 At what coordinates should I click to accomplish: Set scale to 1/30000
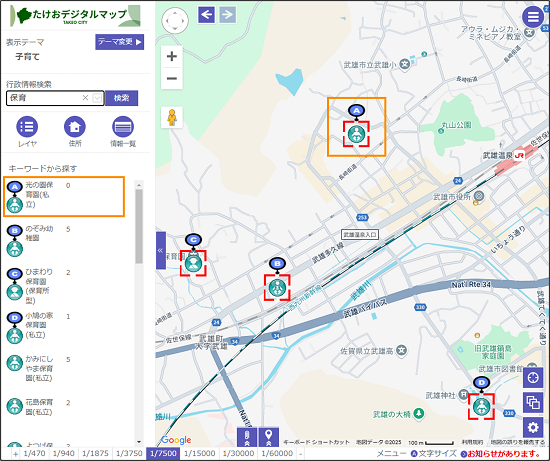[238, 453]
